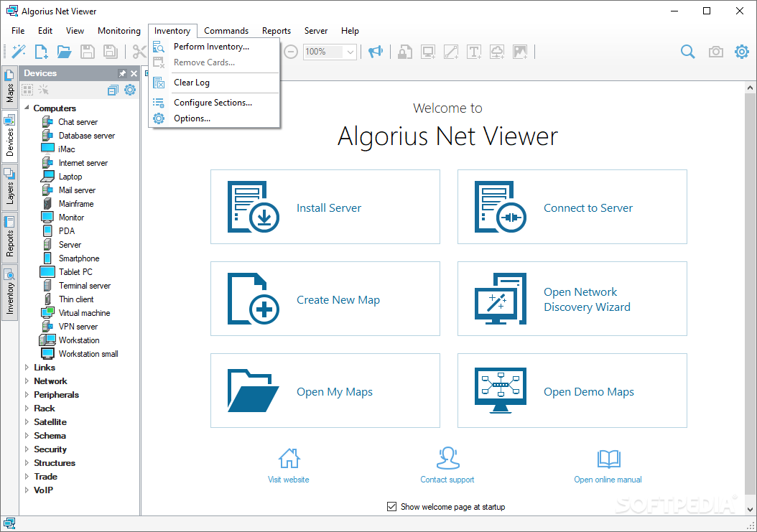757x532 pixels.
Task: Open the Monitoring menu
Action: [119, 31]
